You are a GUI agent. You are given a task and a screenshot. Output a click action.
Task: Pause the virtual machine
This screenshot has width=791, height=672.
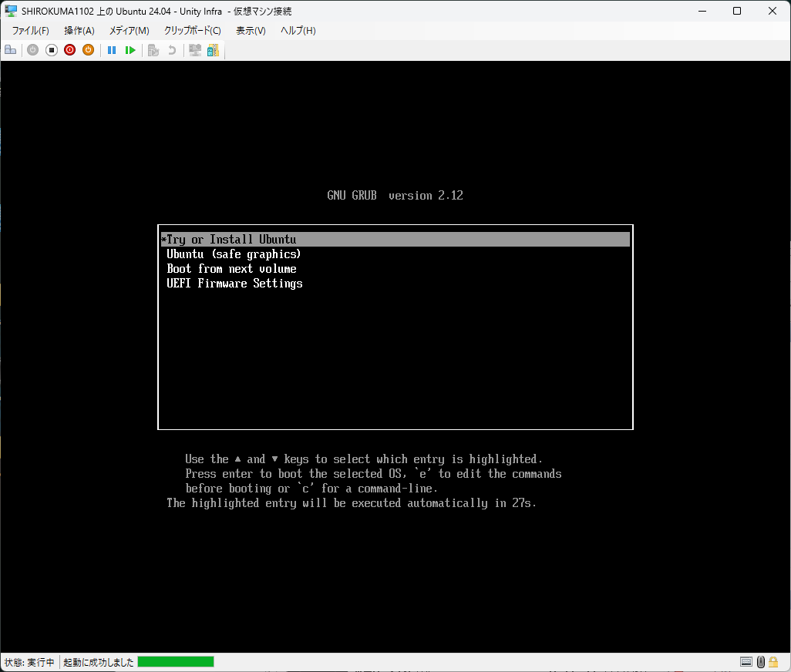112,50
